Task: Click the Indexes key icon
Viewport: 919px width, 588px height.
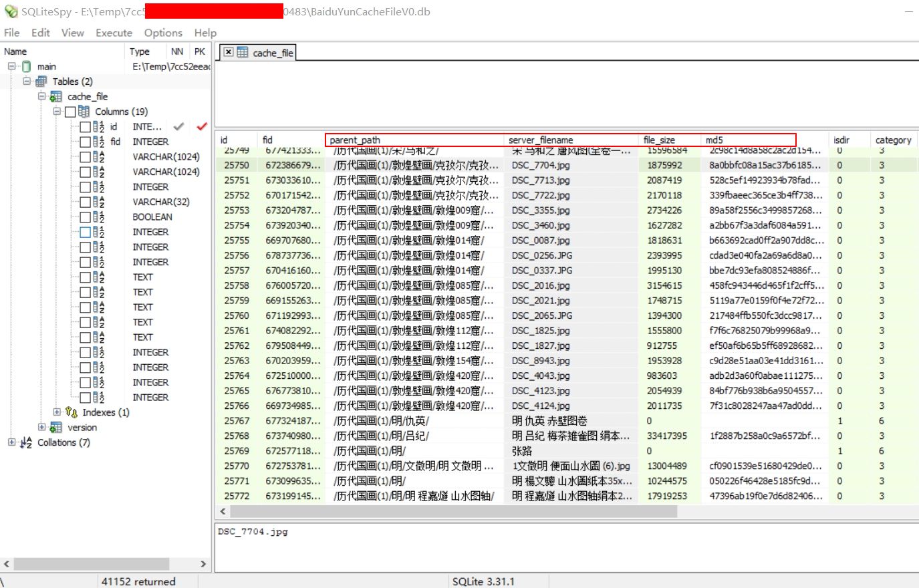Action: (x=72, y=412)
